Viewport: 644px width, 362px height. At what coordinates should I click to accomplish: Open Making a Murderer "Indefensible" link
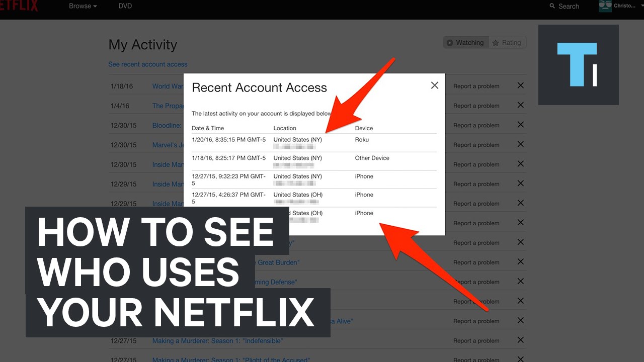(217, 341)
